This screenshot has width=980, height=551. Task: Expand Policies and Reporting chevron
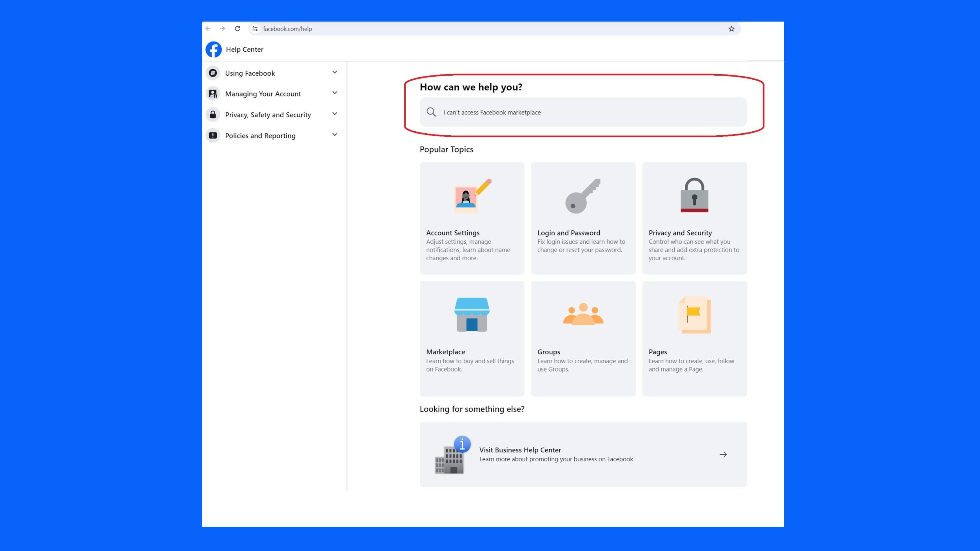click(x=335, y=135)
